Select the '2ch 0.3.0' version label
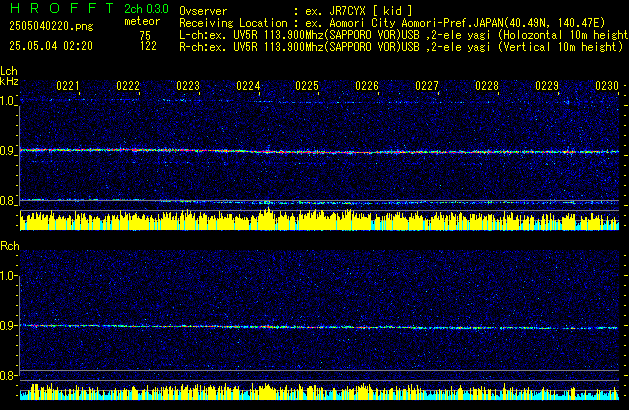The width and height of the screenshot is (629, 410). pos(146,9)
